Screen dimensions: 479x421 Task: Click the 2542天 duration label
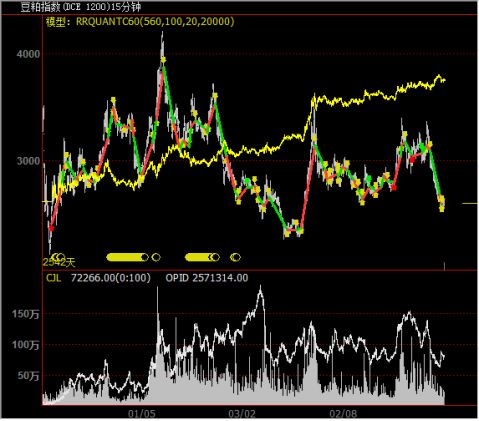pos(59,262)
